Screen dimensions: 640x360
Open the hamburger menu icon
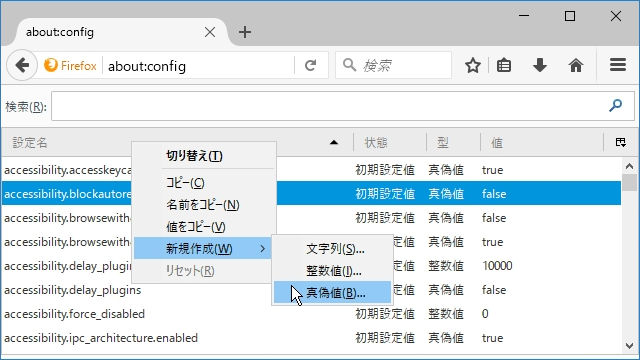click(x=618, y=65)
